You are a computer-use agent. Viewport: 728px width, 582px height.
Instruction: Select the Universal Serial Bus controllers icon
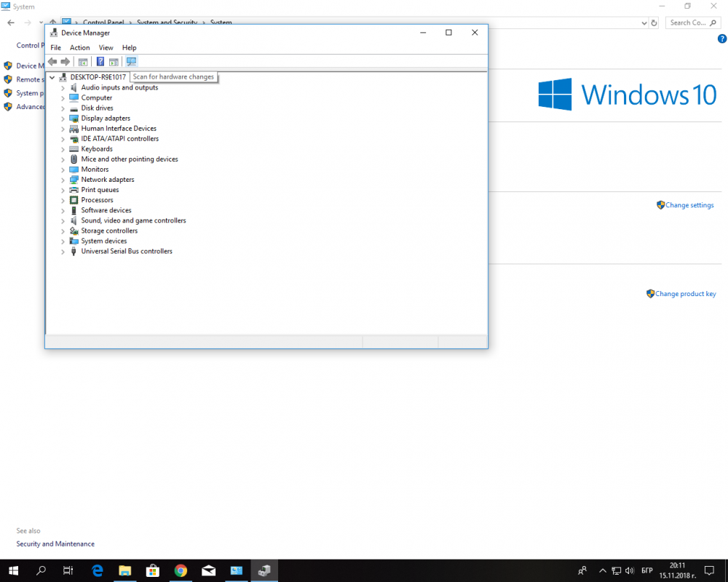pos(74,251)
